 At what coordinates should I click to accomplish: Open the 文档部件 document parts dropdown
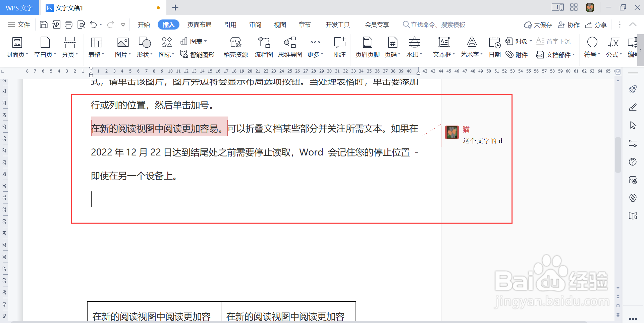click(555, 54)
